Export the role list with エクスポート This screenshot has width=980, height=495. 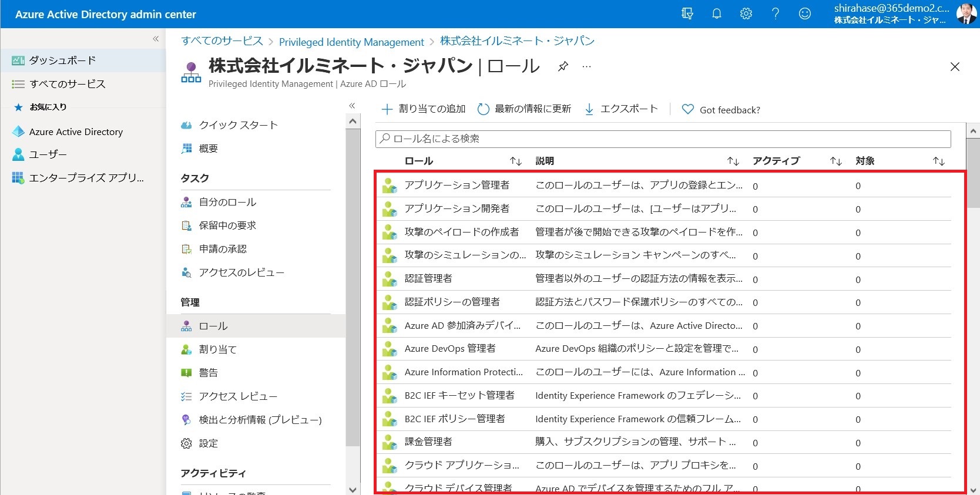click(621, 109)
